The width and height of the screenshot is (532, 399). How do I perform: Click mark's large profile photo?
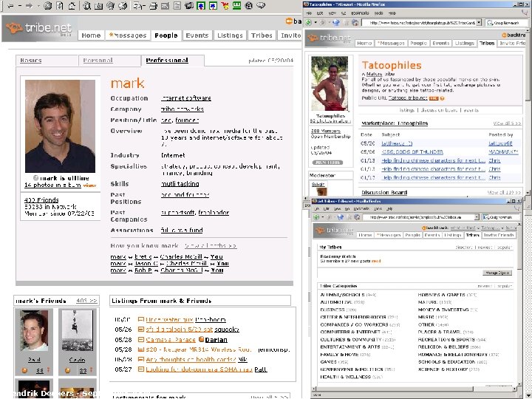pyautogui.click(x=60, y=126)
